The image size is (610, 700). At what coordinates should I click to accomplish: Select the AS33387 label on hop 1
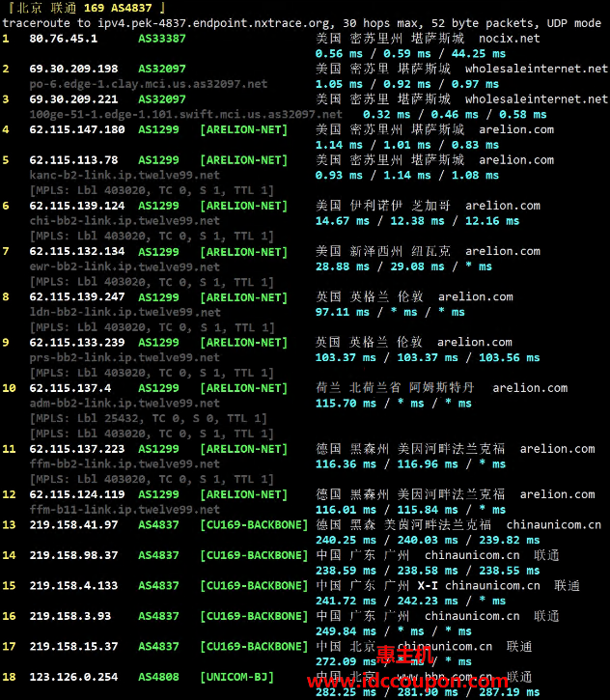pyautogui.click(x=162, y=39)
